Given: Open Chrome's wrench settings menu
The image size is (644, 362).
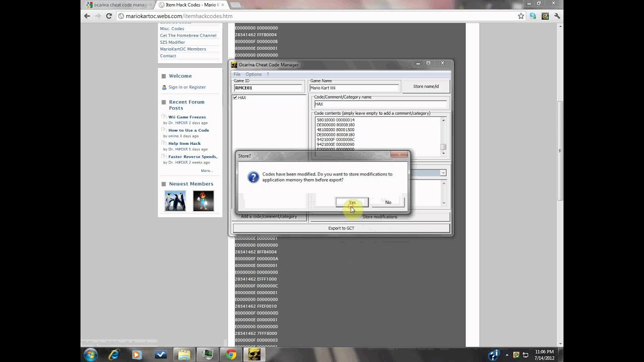Looking at the screenshot, I should point(557,16).
